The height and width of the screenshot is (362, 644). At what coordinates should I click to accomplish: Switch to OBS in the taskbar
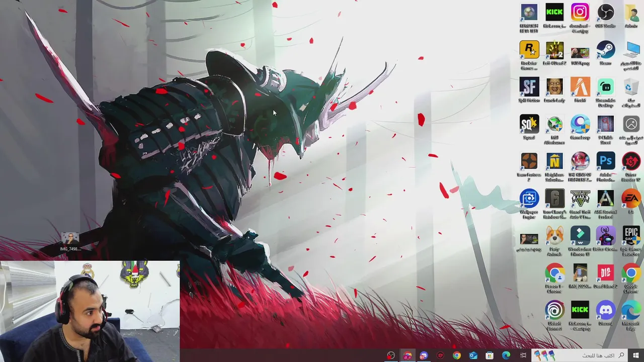391,355
